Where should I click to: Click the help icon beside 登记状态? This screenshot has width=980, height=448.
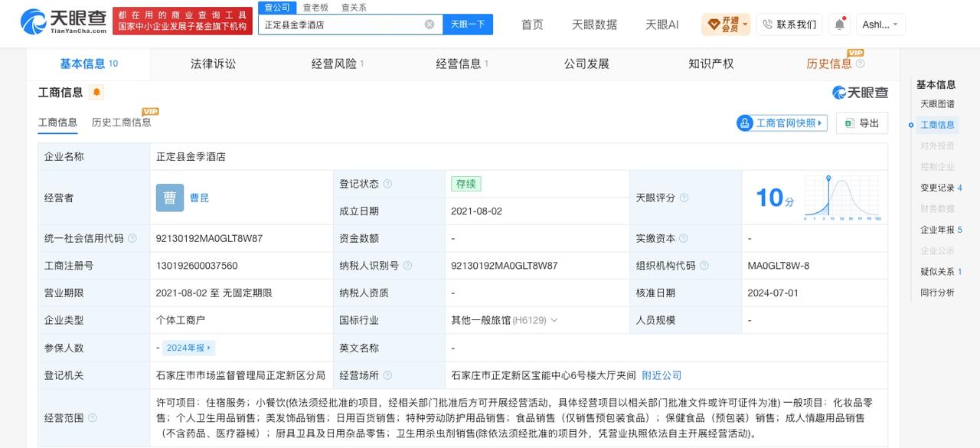coord(387,184)
